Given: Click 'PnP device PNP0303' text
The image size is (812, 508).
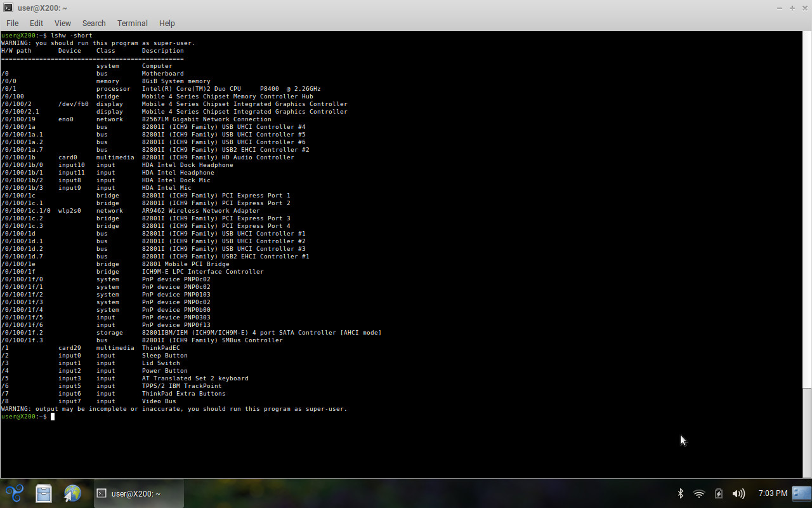Looking at the screenshot, I should click(176, 317).
